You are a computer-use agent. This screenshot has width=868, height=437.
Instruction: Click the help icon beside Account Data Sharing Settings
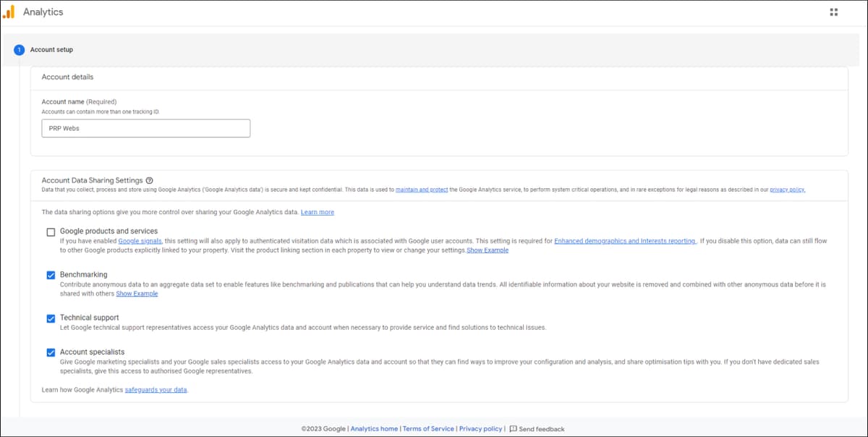[x=149, y=180]
